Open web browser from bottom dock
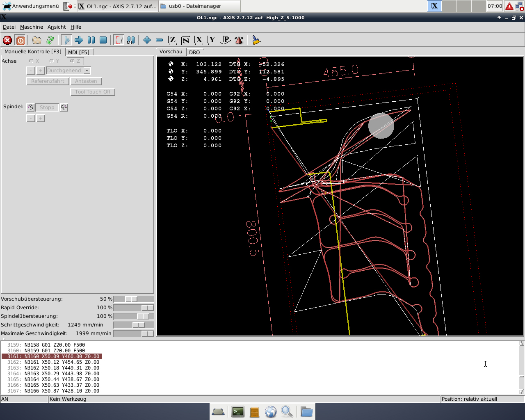525x420 pixels. [x=271, y=411]
